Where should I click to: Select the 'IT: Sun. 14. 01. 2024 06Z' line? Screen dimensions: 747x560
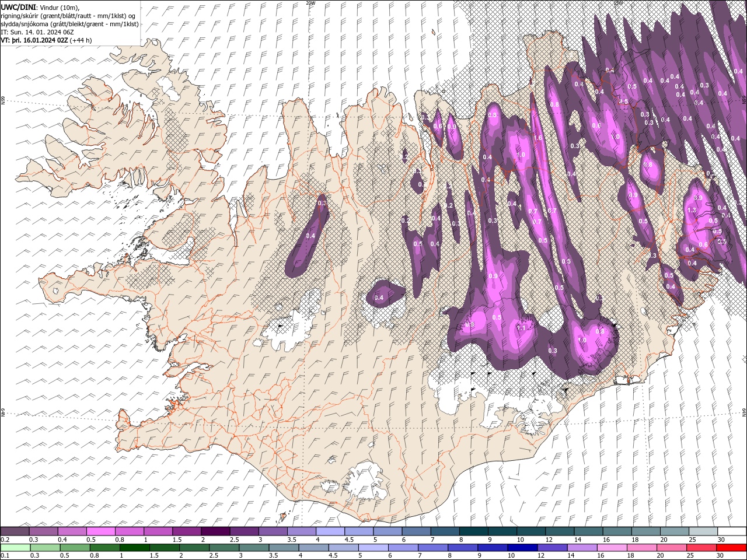click(x=37, y=32)
